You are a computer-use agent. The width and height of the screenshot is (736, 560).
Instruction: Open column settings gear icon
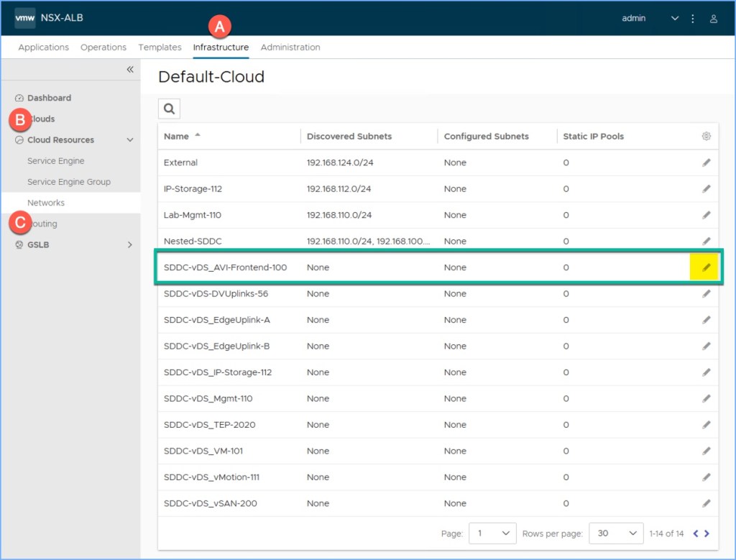[706, 137]
